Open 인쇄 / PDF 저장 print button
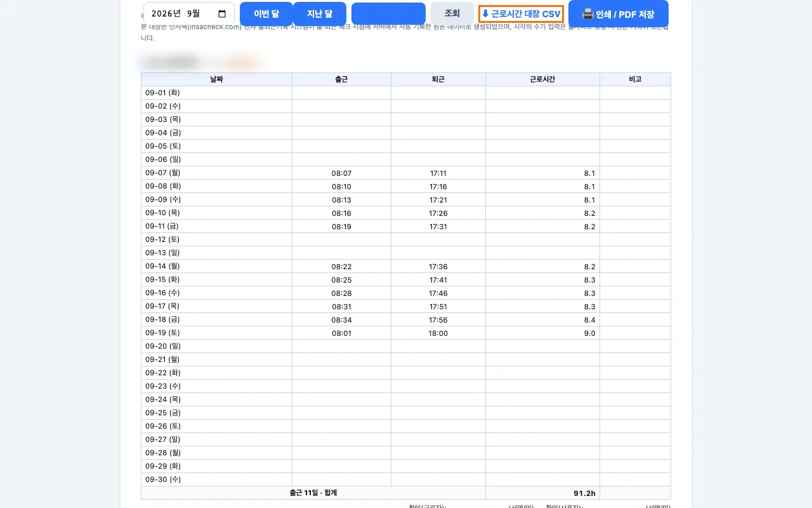Screen dimensions: 812x508 (619, 14)
